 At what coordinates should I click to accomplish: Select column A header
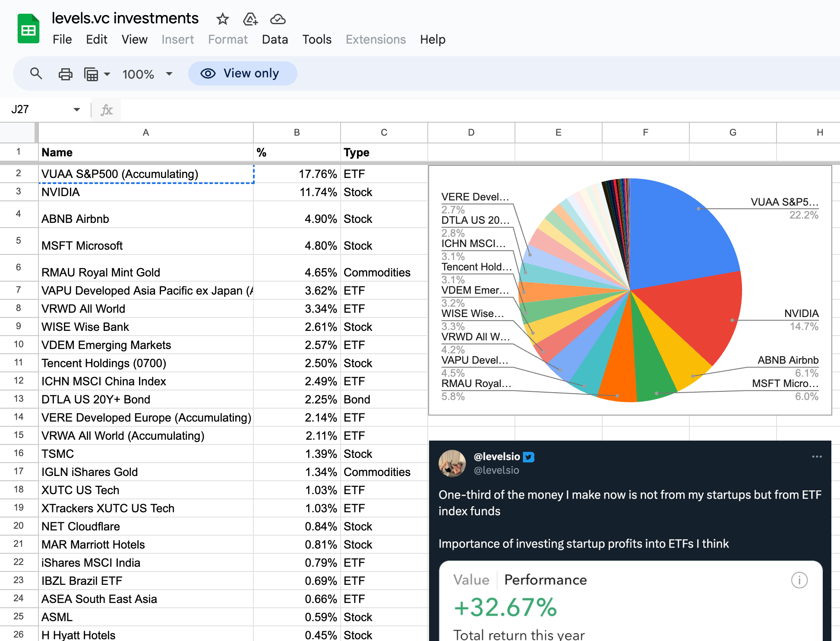[146, 133]
